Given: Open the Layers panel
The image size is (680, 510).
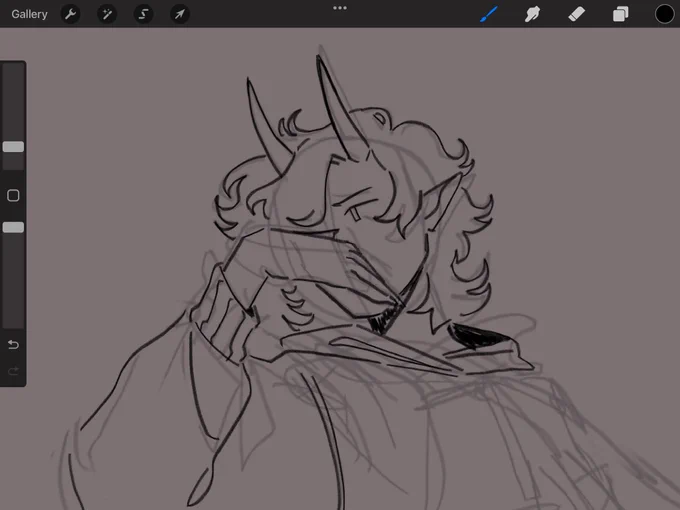Looking at the screenshot, I should pyautogui.click(x=621, y=14).
